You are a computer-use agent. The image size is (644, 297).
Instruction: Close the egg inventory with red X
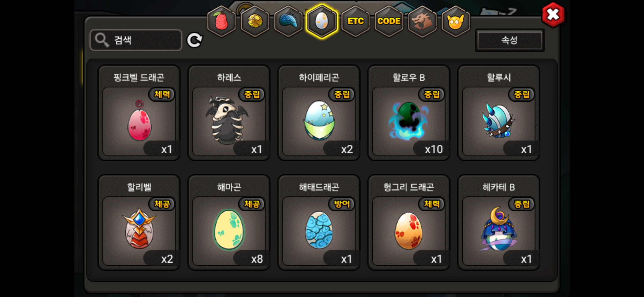point(553,15)
